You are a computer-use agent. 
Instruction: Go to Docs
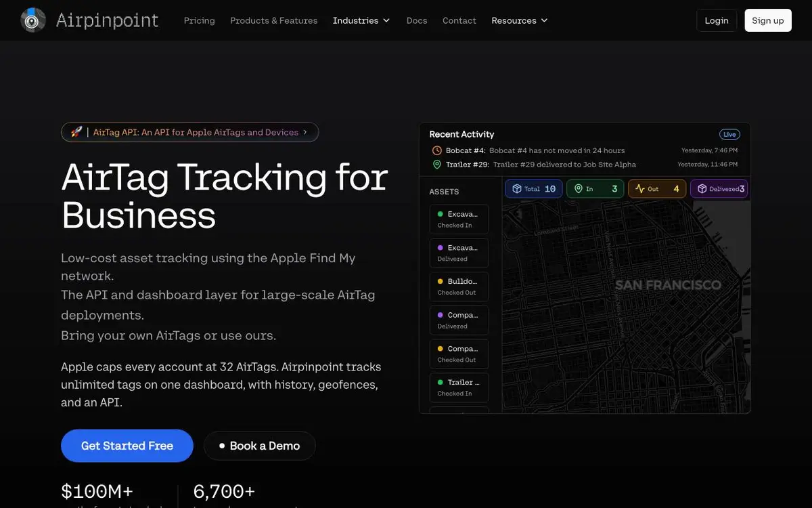coord(417,20)
